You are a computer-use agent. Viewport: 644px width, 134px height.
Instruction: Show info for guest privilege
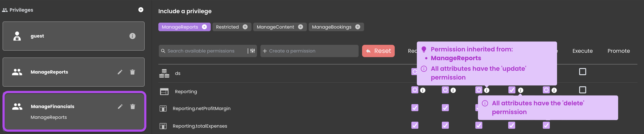coord(133,36)
